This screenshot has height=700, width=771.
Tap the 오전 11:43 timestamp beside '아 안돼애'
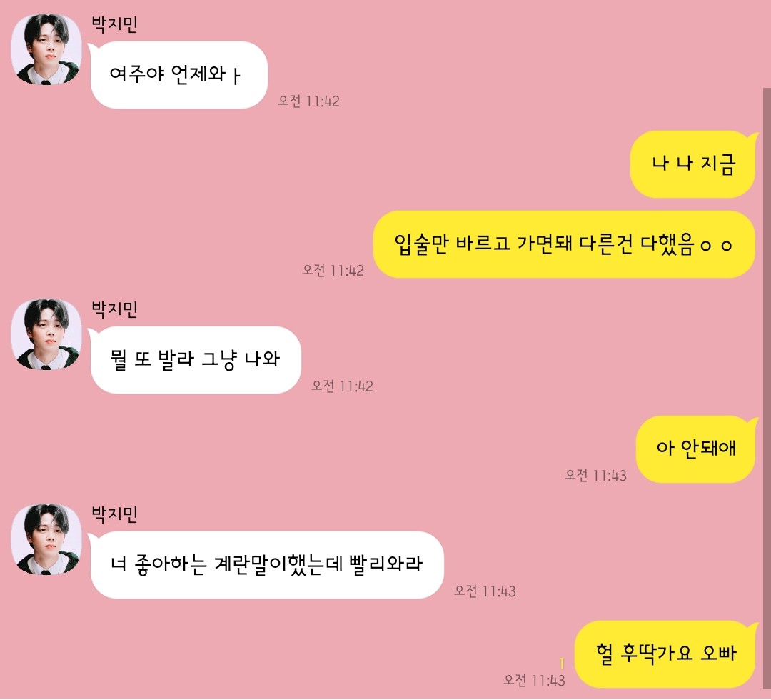(x=595, y=475)
